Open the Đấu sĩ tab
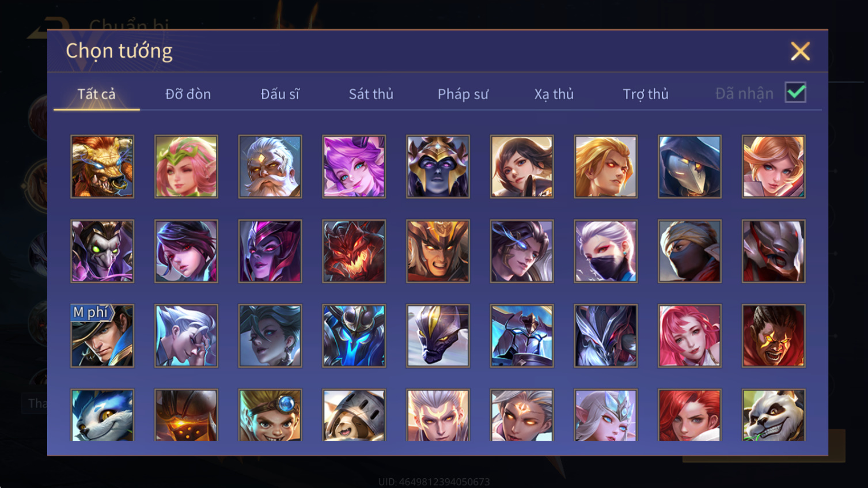Image resolution: width=868 pixels, height=488 pixels. pyautogui.click(x=280, y=94)
